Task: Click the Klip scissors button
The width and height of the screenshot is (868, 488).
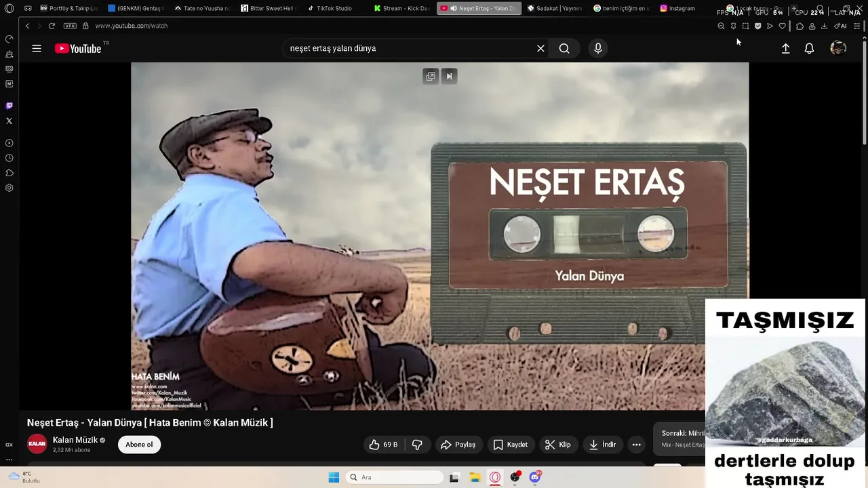Action: 558,445
